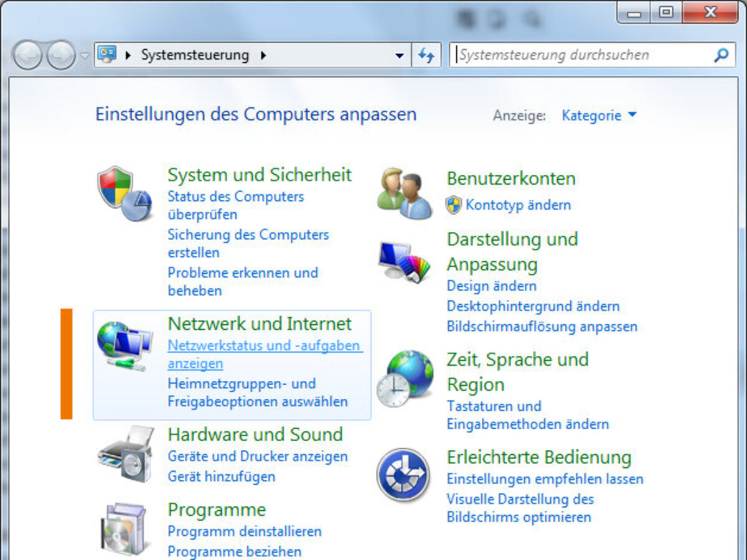Open System und Sicherheit heading

coord(260,174)
